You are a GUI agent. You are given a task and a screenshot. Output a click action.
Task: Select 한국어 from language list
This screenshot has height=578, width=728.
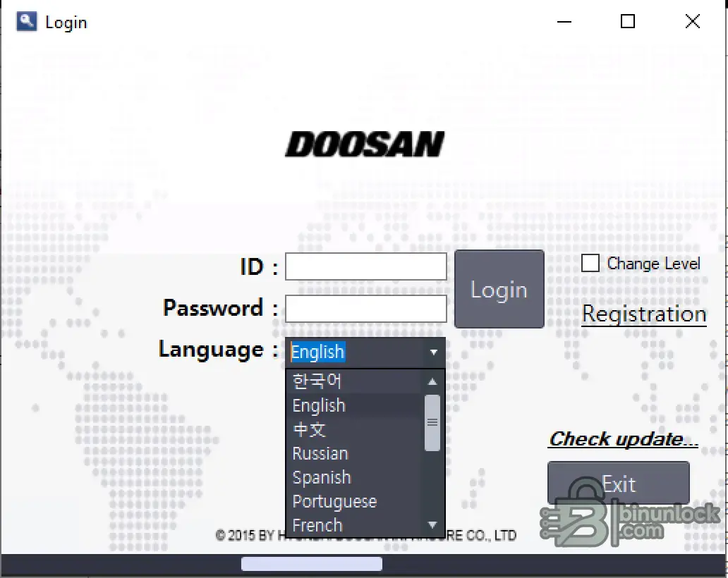tap(354, 381)
